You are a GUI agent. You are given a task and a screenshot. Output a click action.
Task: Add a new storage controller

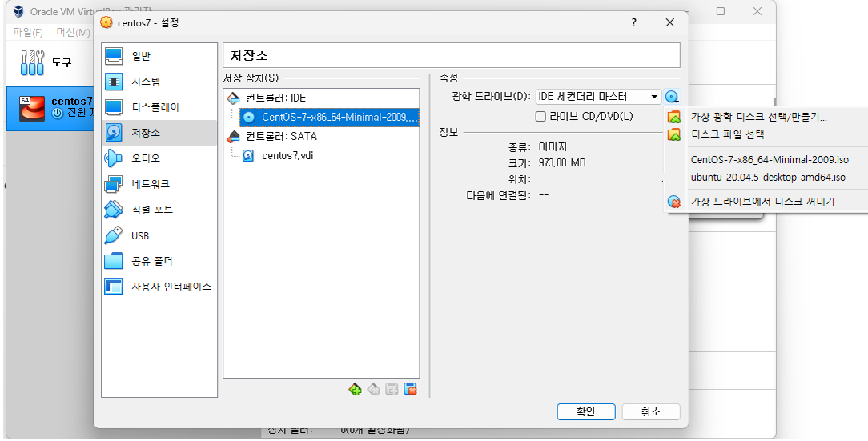[x=356, y=390]
